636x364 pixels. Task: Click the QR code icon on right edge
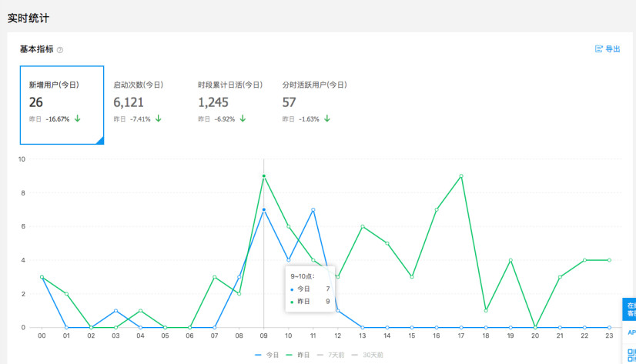tap(630, 354)
